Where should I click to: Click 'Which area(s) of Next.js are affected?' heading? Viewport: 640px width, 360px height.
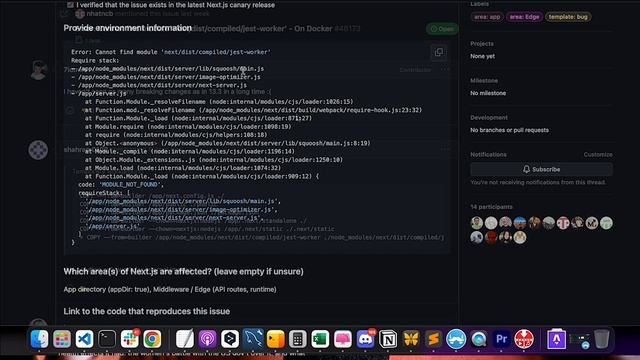pyautogui.click(x=183, y=271)
